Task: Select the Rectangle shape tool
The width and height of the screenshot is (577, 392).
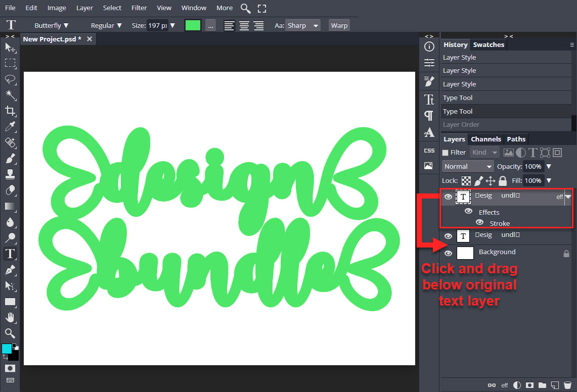Action: 10,302
